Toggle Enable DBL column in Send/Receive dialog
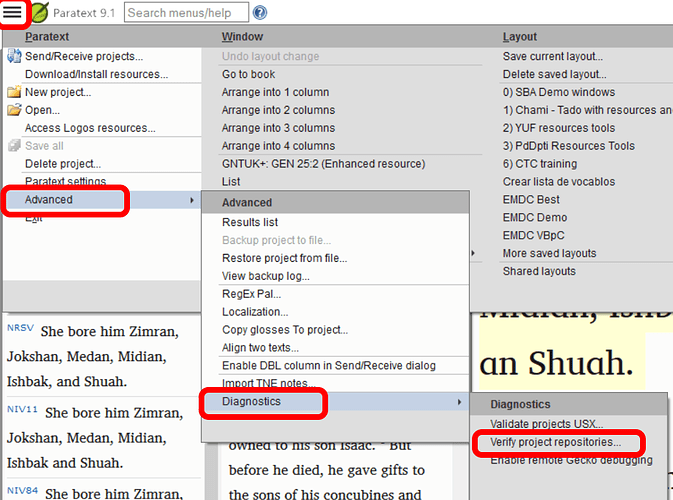This screenshot has height=500, width=673. click(x=329, y=366)
